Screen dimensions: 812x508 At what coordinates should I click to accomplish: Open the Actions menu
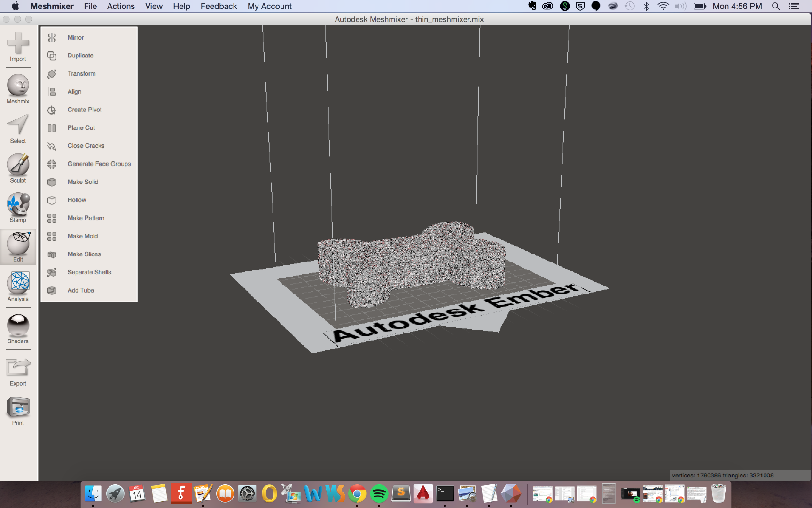click(x=121, y=6)
